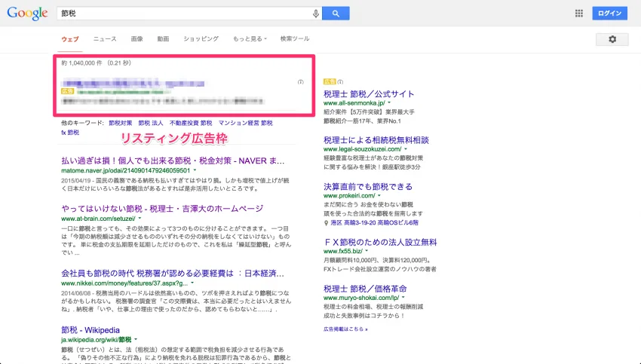The width and height of the screenshot is (641, 364).
Task: Click related keyword 節税対策
Action: click(x=120, y=123)
